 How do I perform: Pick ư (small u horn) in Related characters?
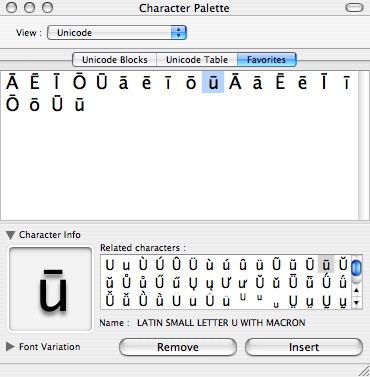(243, 284)
